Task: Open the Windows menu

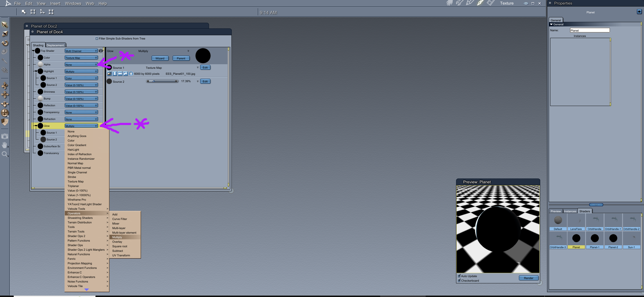Action: 73,3
